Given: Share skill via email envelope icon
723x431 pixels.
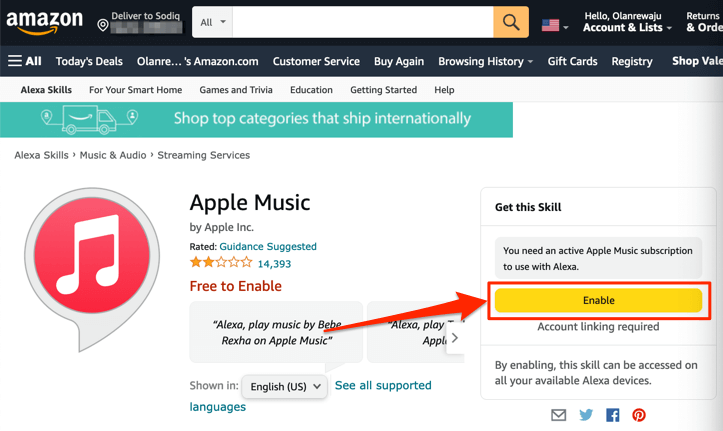Looking at the screenshot, I should [559, 415].
